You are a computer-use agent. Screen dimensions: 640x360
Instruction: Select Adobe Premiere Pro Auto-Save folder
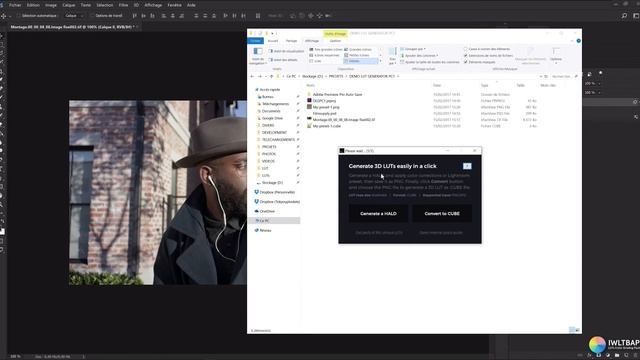(x=337, y=94)
